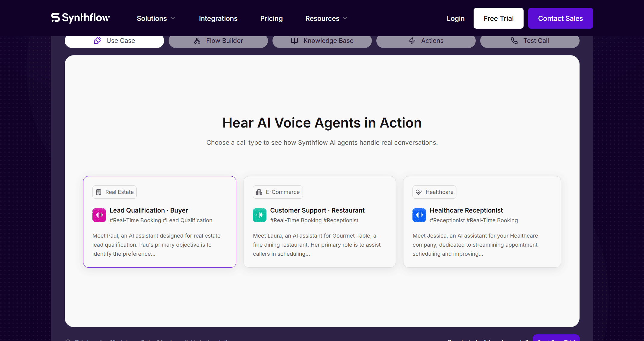The height and width of the screenshot is (341, 644).
Task: Expand the Solutions dropdown menu
Action: (x=156, y=18)
